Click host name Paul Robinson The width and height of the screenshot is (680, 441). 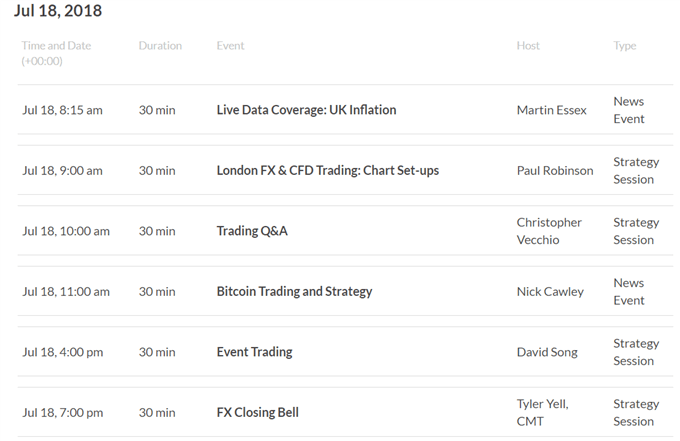[555, 170]
